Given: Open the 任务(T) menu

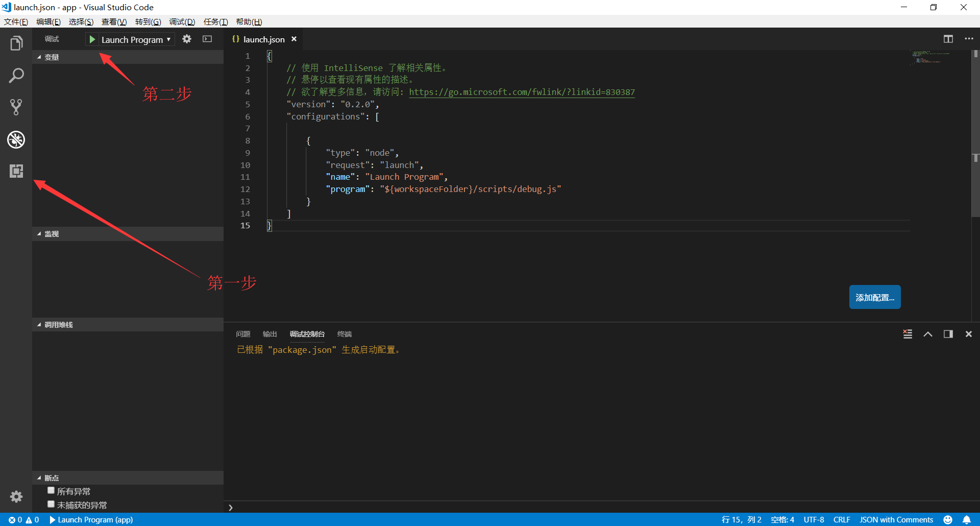Looking at the screenshot, I should [x=215, y=22].
